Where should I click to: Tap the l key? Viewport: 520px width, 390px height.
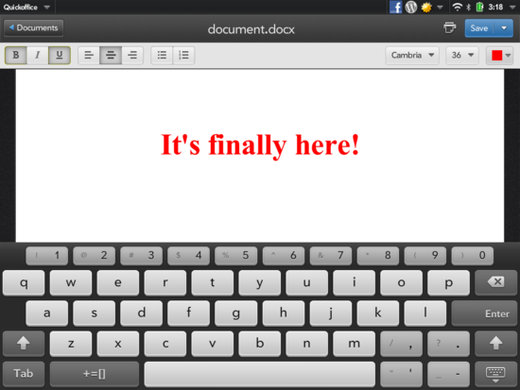click(x=425, y=313)
